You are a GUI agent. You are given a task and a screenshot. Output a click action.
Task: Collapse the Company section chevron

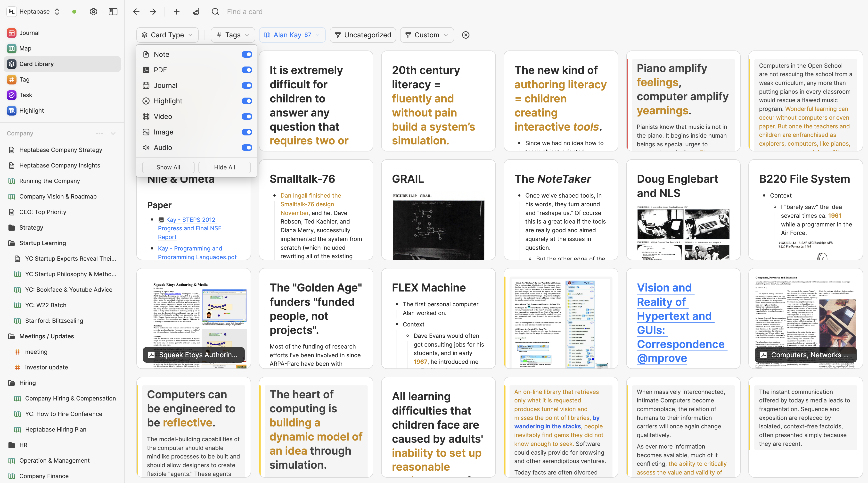(113, 133)
